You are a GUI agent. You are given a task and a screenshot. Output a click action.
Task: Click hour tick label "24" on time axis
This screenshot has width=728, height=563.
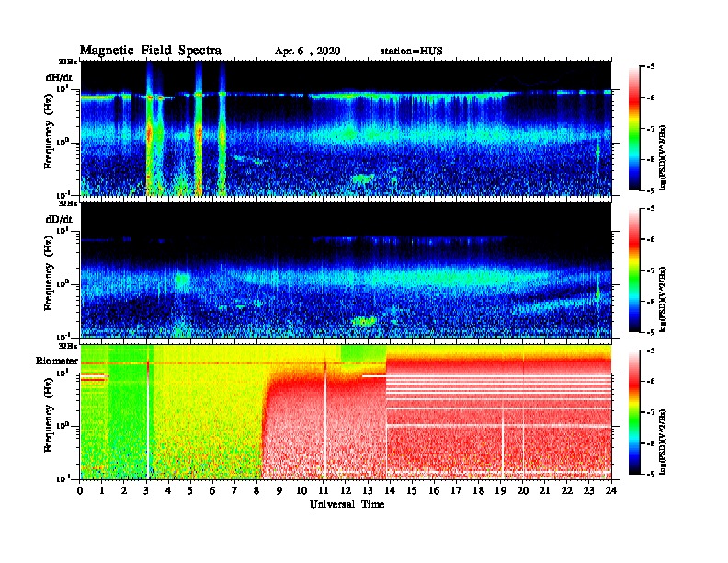click(611, 490)
